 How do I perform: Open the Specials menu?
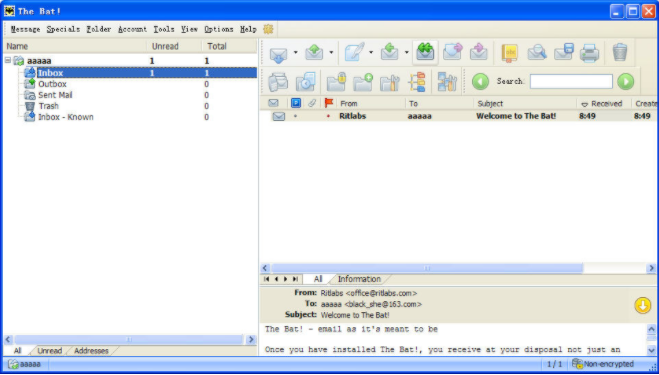tap(63, 29)
